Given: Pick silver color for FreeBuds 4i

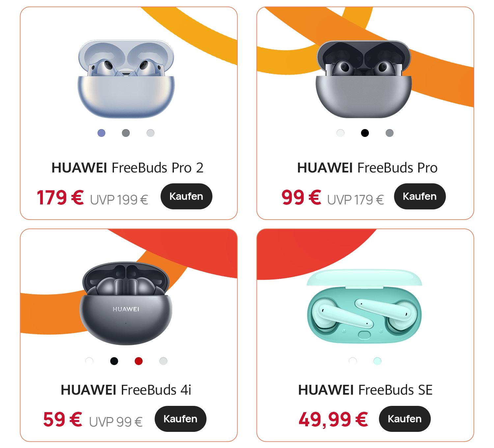Looking at the screenshot, I should 163,361.
